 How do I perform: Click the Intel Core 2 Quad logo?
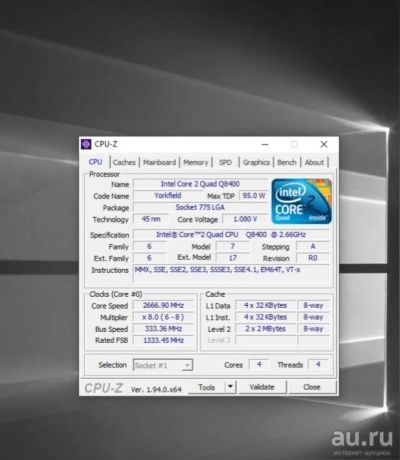click(x=302, y=201)
